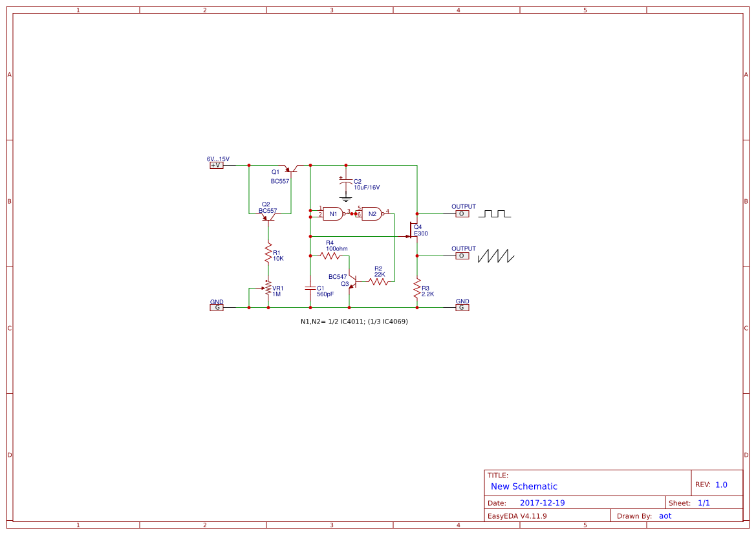Click the R1 10K resistor symbol
Screen dimensions: 756x535
[x=268, y=253]
